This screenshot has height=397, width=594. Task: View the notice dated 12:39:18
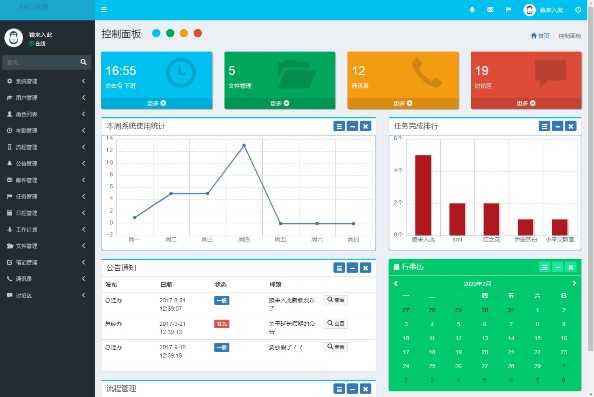(336, 347)
